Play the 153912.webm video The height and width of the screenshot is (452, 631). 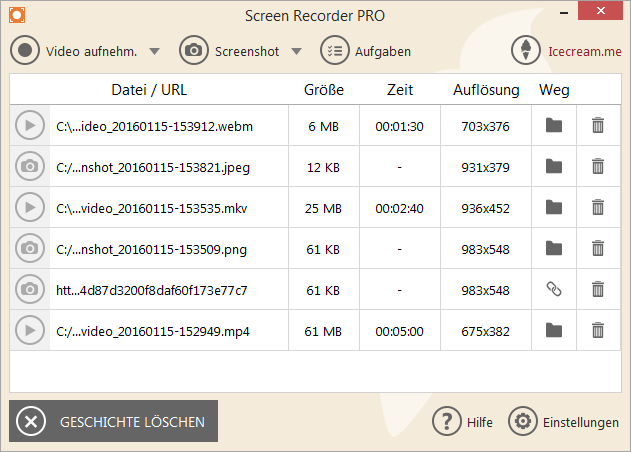[30, 126]
